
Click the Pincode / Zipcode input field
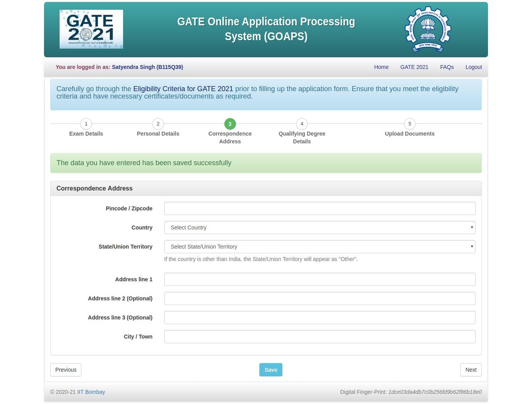320,208
